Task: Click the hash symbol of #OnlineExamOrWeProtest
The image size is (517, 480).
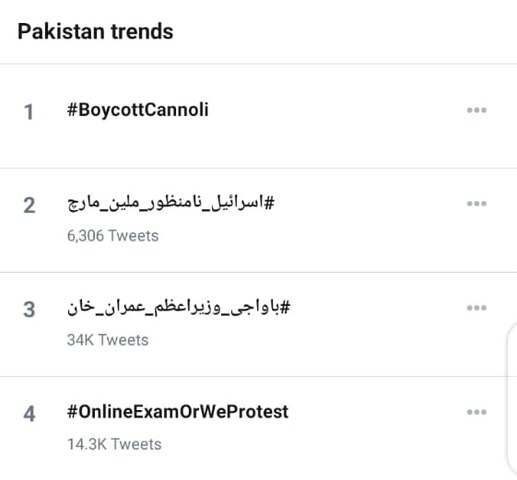Action: (x=72, y=412)
